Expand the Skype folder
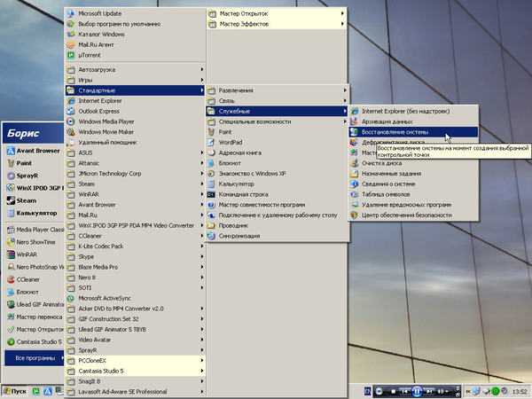 135,257
